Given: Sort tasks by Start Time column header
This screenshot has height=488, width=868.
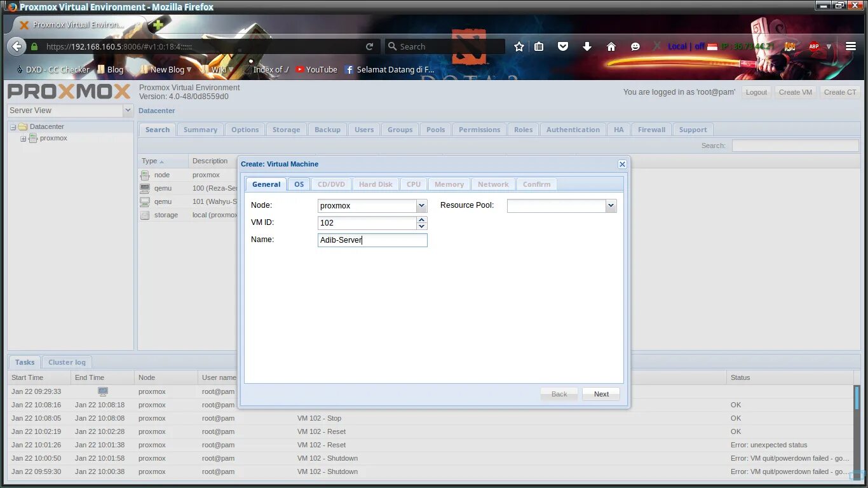Looking at the screenshot, I should (x=39, y=377).
